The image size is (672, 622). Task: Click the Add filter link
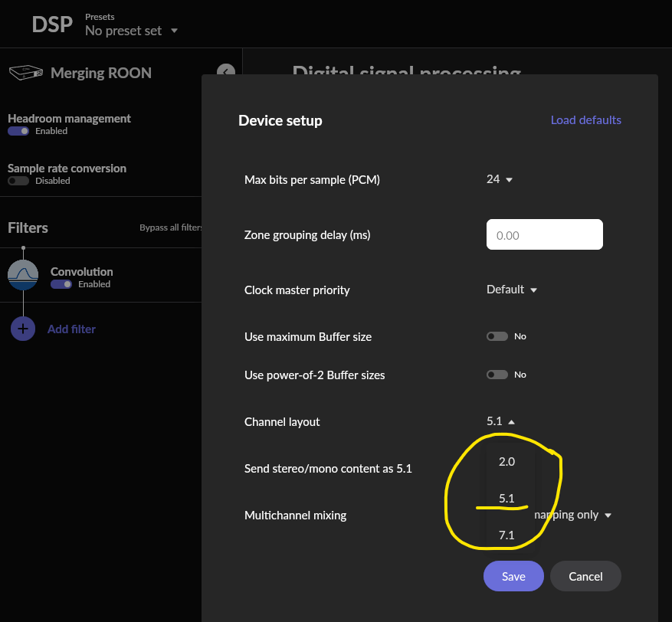(x=71, y=329)
